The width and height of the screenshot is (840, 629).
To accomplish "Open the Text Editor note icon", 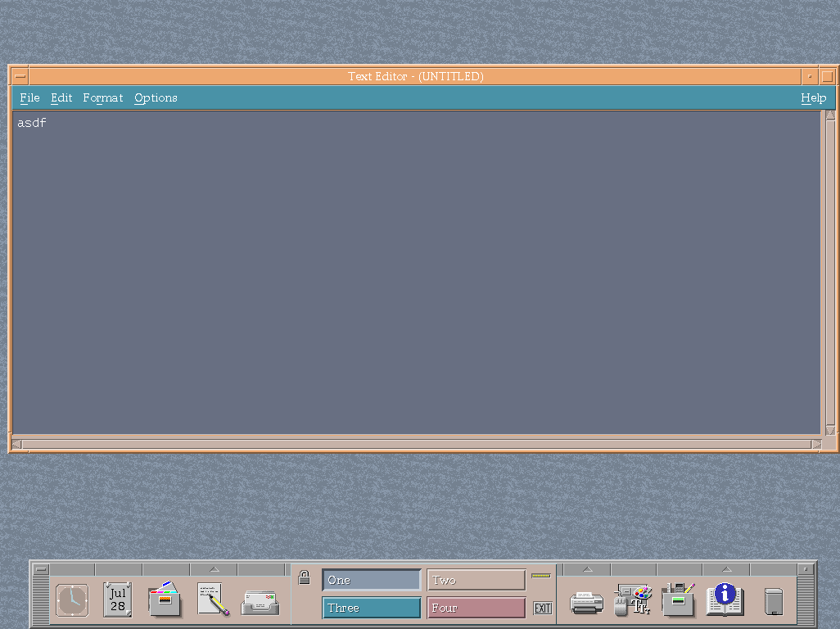I will [212, 600].
